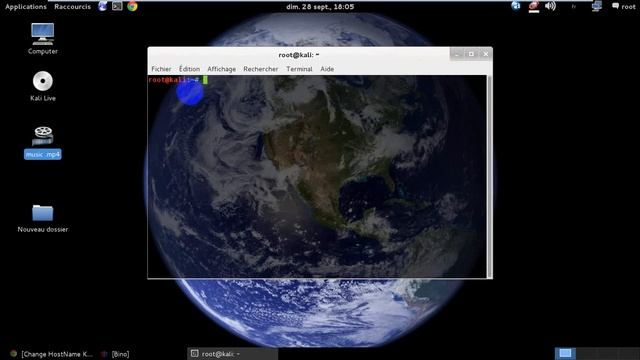Open the Affichage menu in terminal
This screenshot has height=360, width=640.
222,69
